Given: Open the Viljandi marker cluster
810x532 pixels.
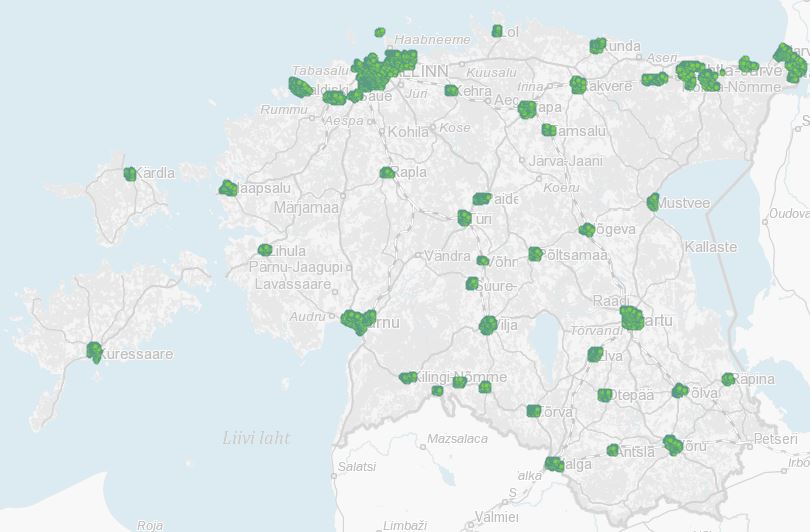Looking at the screenshot, I should pos(489,325).
